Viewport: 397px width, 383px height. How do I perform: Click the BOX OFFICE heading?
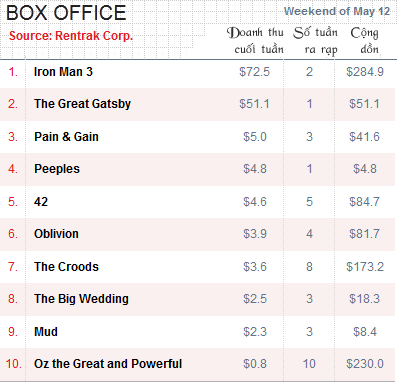(66, 13)
